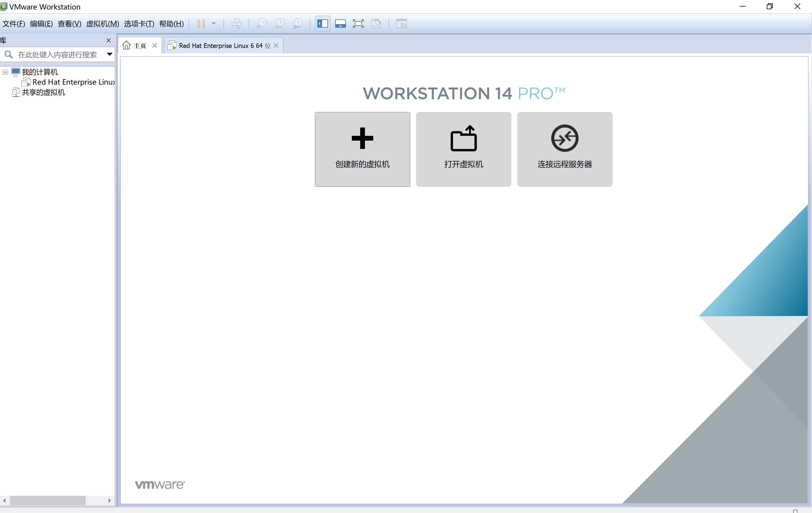Open the power options dropdown arrow
The image size is (812, 513).
pos(213,24)
